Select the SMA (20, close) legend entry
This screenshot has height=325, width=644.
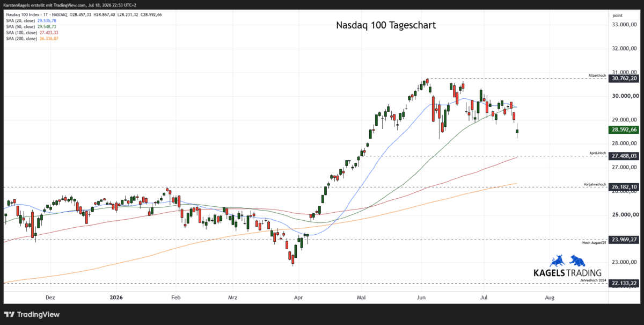(x=31, y=21)
